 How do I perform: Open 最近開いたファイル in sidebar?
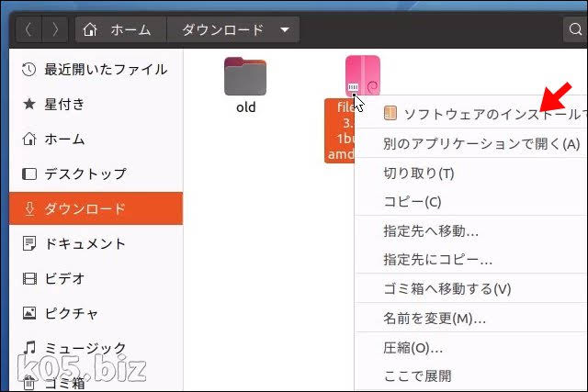pos(96,70)
